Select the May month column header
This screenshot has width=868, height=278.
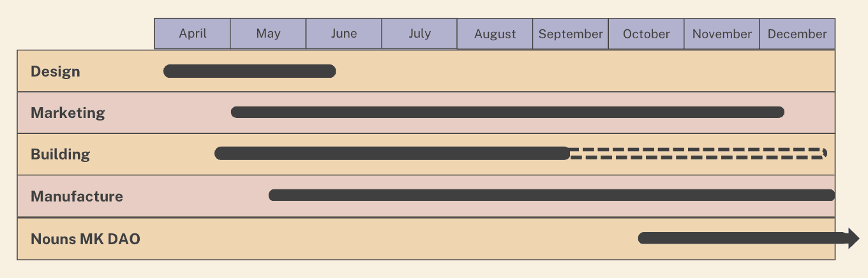tap(268, 34)
